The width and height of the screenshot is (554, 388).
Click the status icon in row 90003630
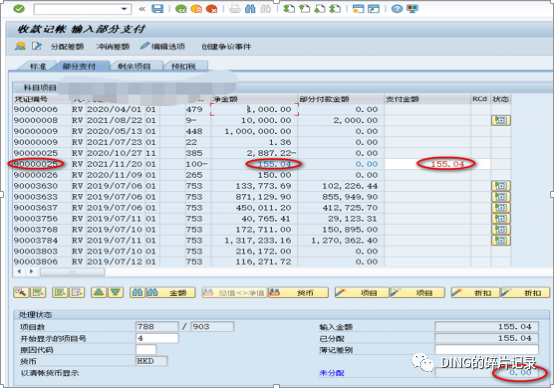501,186
